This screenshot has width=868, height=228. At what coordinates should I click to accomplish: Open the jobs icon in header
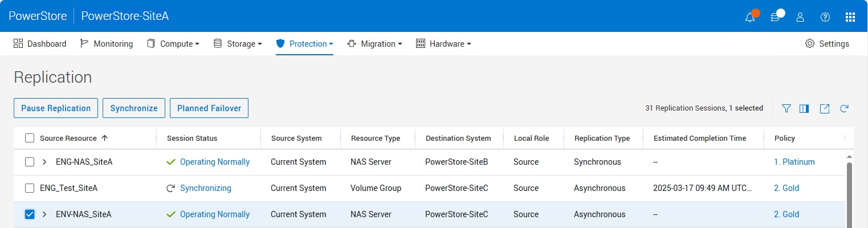[776, 17]
